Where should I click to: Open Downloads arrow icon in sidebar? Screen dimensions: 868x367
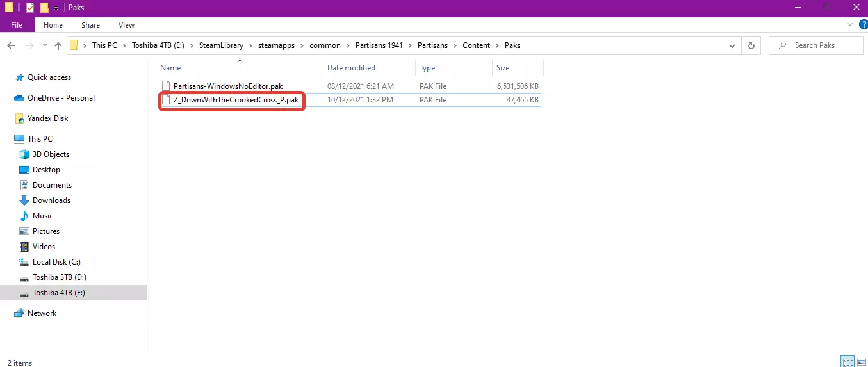[x=24, y=200]
